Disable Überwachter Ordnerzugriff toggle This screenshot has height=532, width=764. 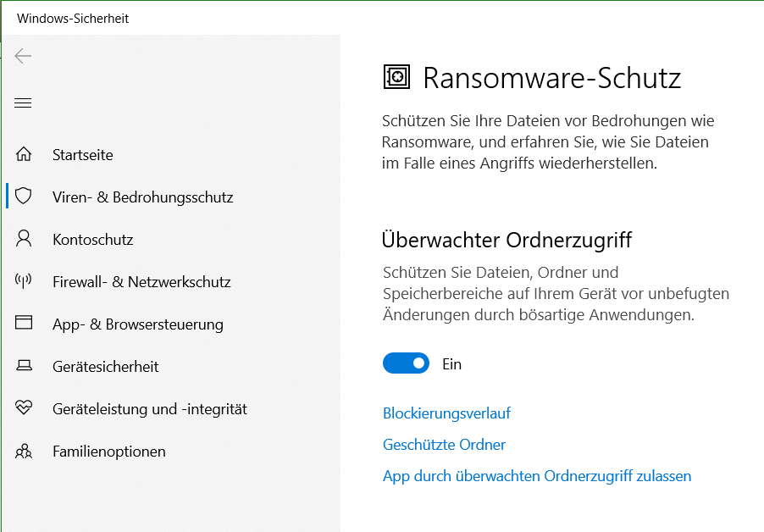[406, 363]
